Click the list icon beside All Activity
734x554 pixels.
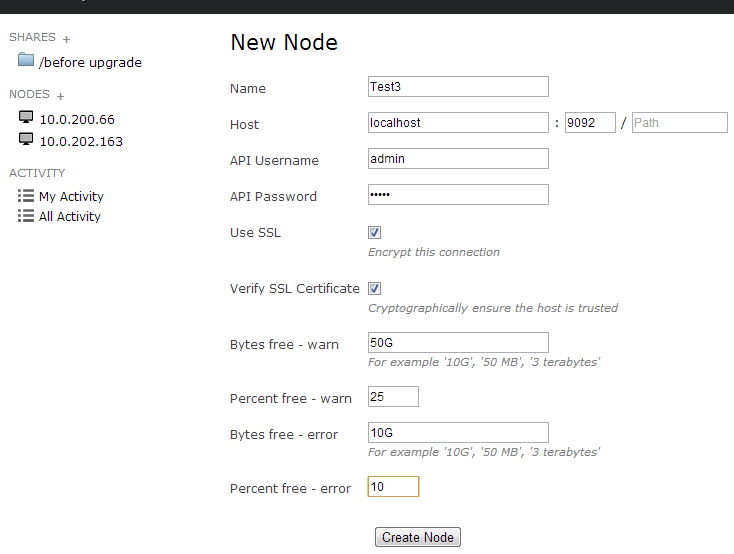(x=26, y=215)
